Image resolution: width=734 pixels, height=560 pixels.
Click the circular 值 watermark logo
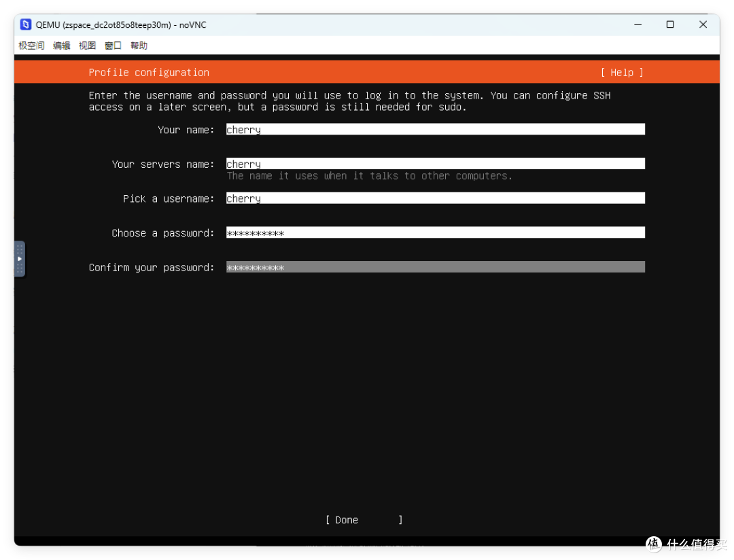[x=653, y=544]
